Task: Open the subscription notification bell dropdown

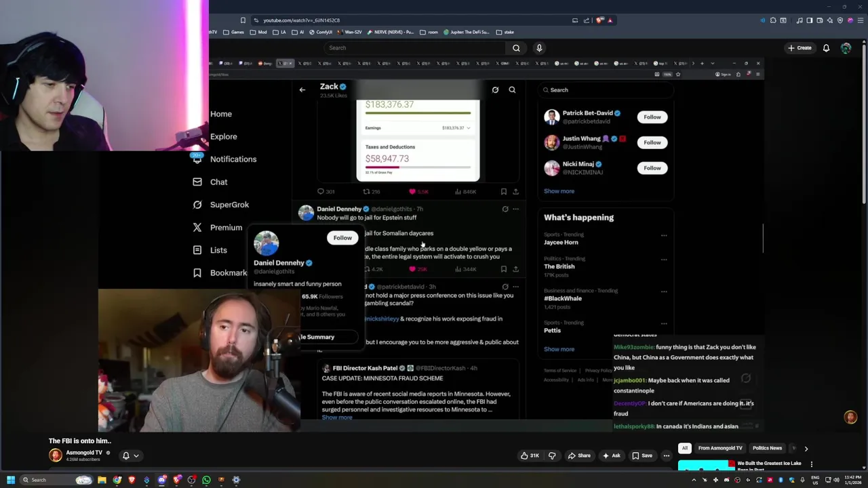Action: click(x=130, y=455)
